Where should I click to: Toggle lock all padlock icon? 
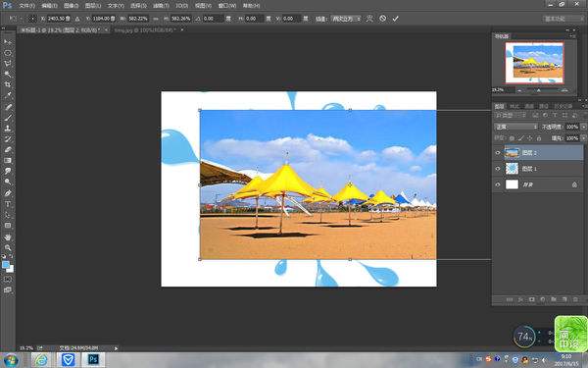tap(539, 138)
